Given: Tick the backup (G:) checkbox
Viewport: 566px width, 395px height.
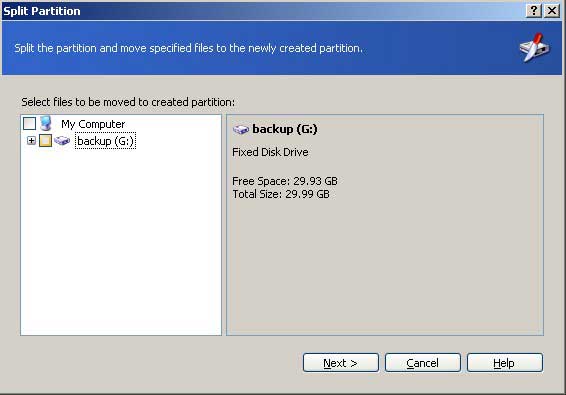Looking at the screenshot, I should pos(45,140).
